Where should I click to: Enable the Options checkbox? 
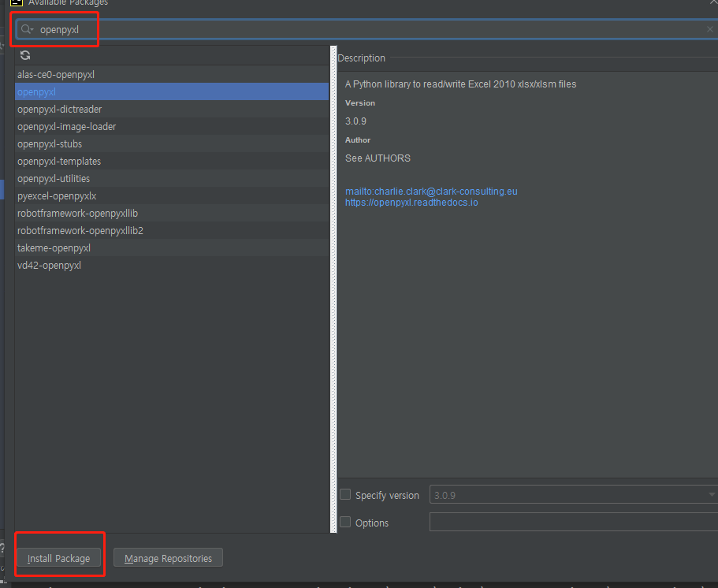click(345, 522)
